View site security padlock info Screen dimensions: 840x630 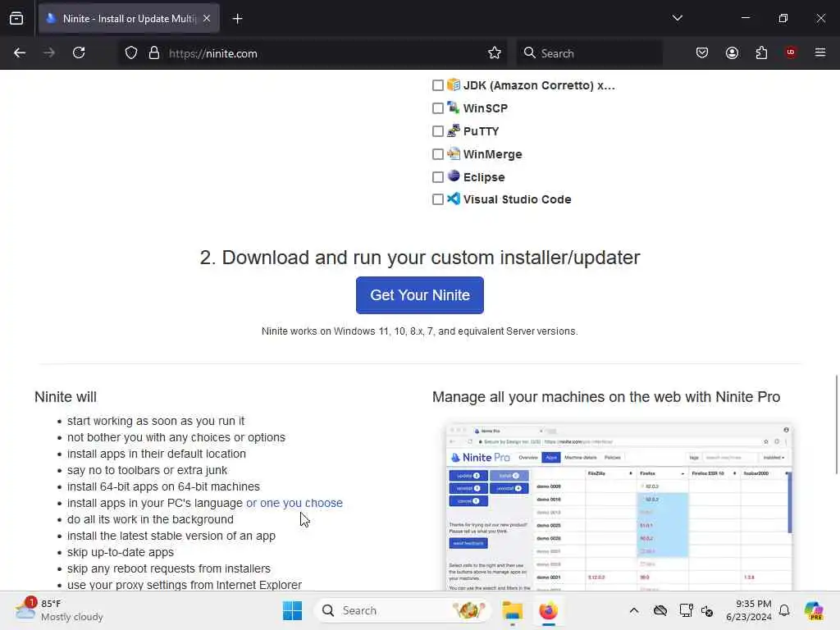(154, 53)
